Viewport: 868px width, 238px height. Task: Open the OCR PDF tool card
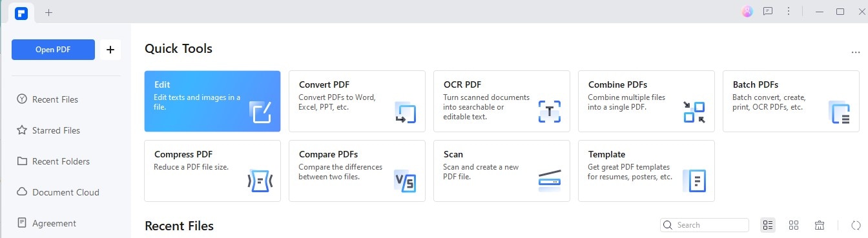[502, 101]
